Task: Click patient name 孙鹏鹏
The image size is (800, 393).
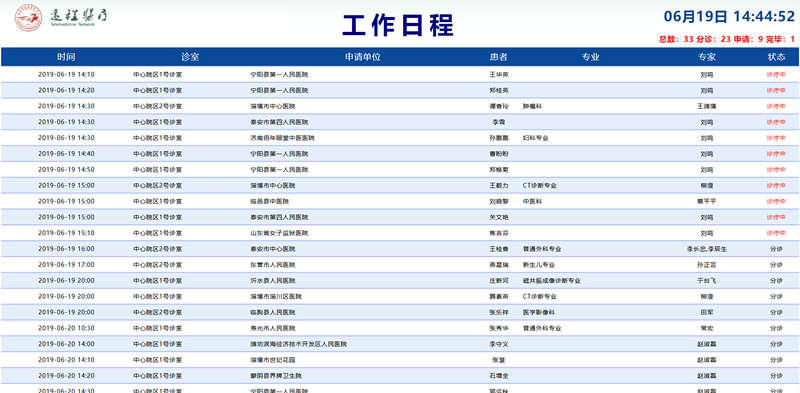Action: [499, 138]
